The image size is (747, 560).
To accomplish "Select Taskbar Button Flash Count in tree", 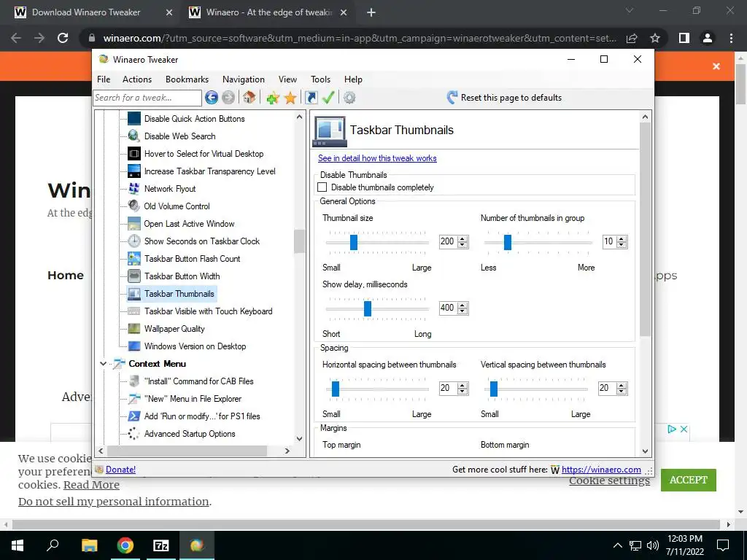I will click(x=193, y=259).
